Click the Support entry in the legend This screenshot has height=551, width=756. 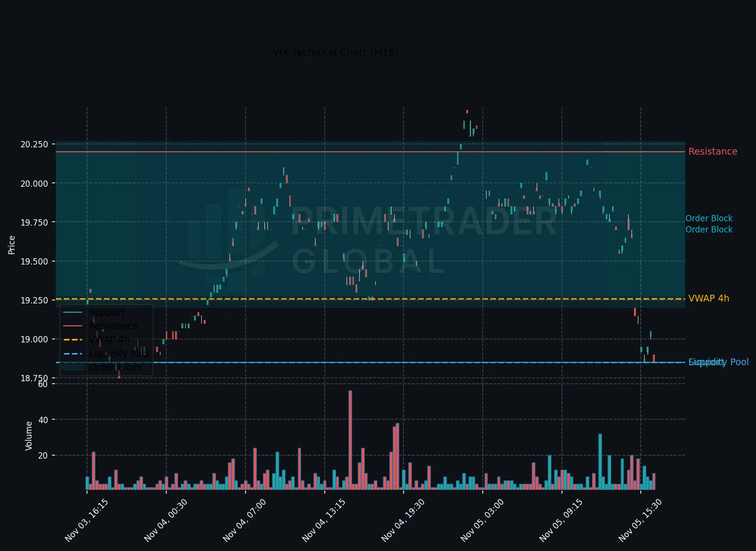point(107,312)
